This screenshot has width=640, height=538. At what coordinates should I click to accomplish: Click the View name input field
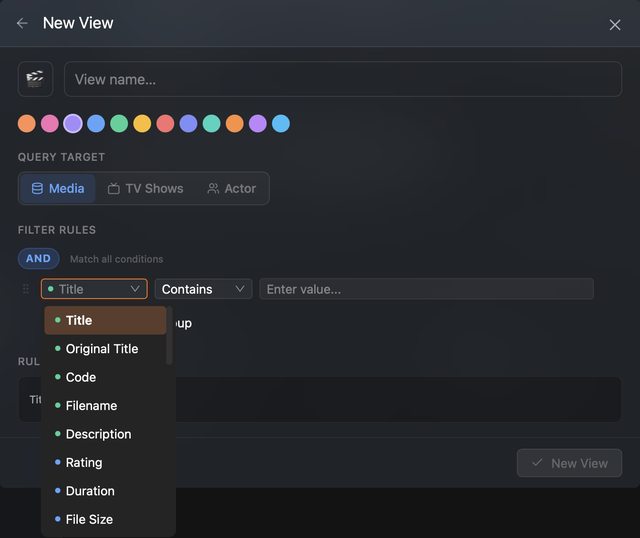click(343, 79)
